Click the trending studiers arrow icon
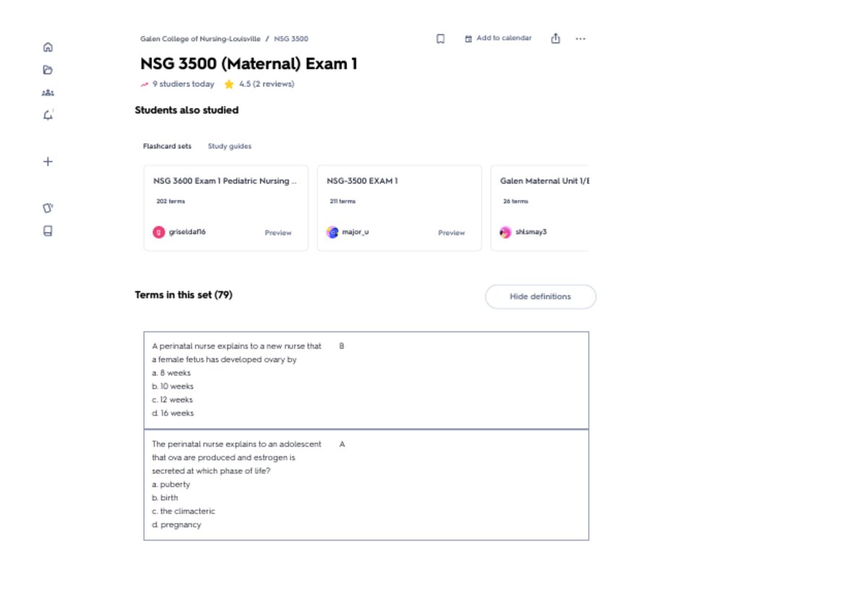 (145, 84)
